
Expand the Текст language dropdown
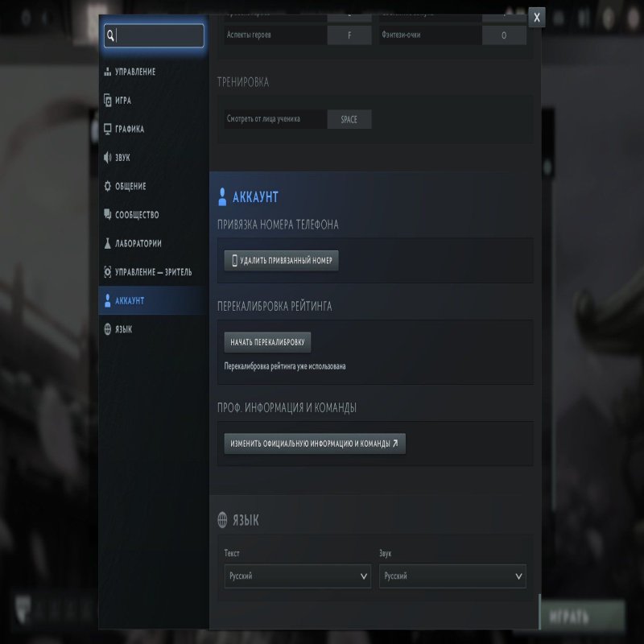tap(297, 576)
